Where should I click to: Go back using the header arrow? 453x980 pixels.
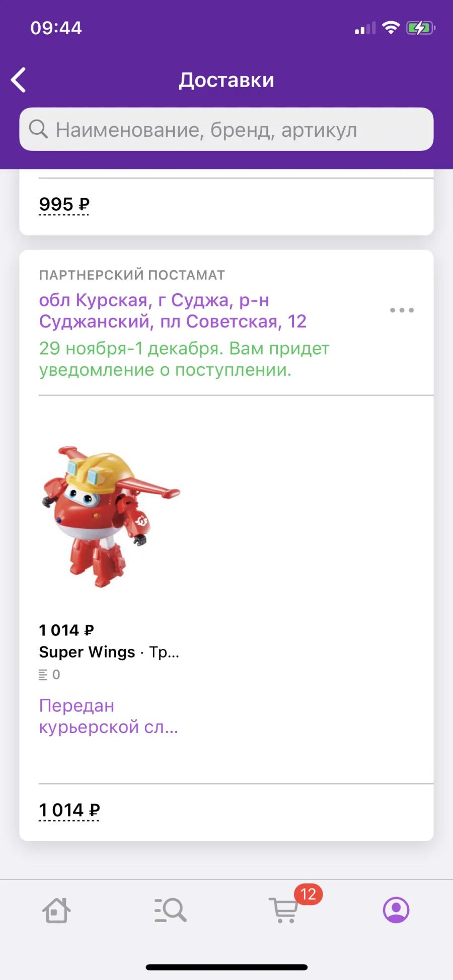19,80
